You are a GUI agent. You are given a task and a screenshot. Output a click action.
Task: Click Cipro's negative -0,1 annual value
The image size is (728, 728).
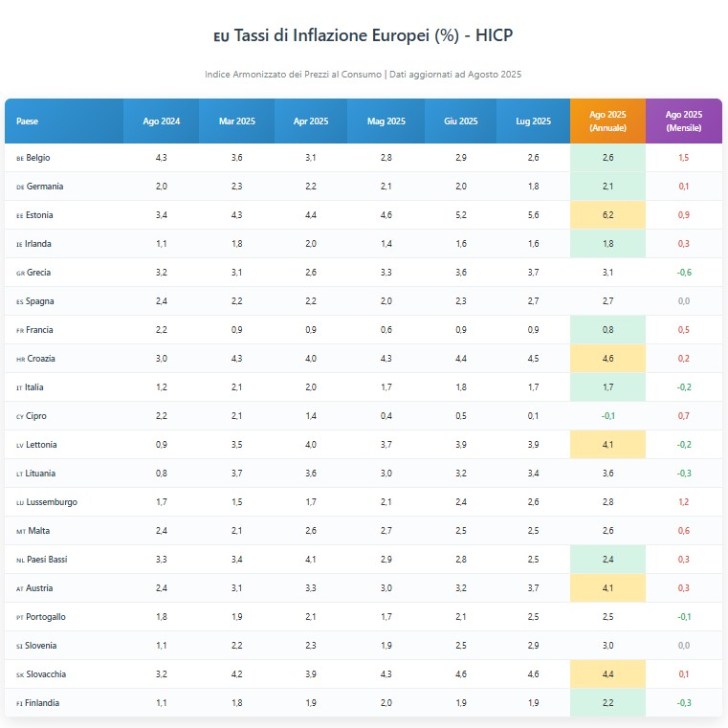(x=607, y=416)
